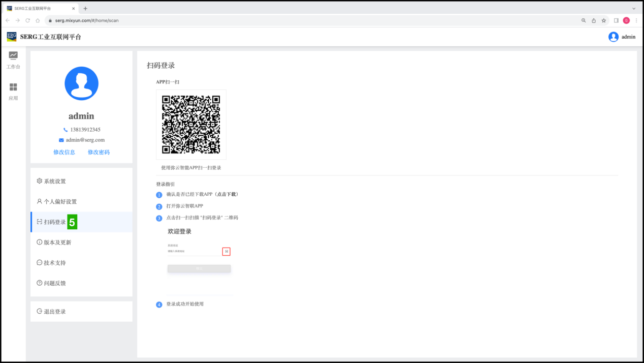Select 个人偏好设置 menu item
Image resolution: width=644 pixels, height=363 pixels.
tap(60, 202)
